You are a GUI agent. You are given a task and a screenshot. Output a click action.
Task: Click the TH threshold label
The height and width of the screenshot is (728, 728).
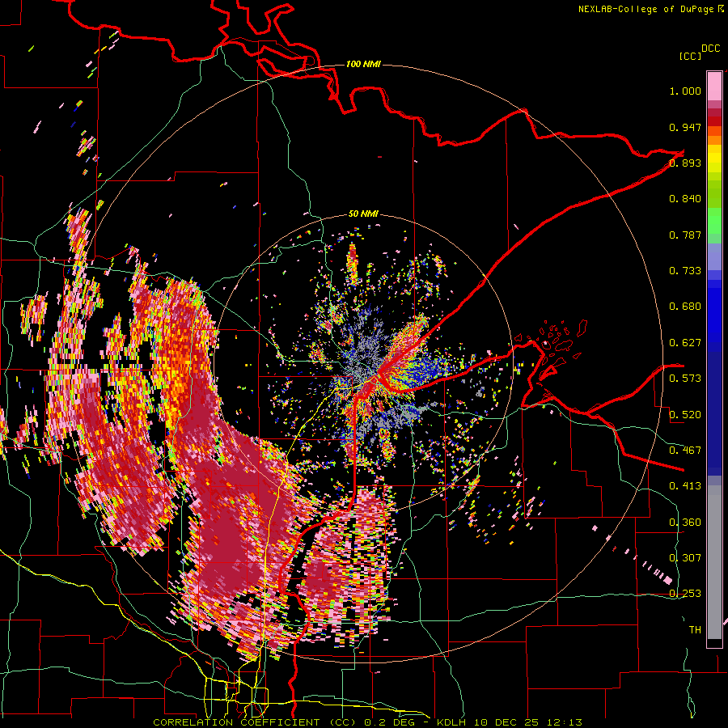tap(695, 630)
